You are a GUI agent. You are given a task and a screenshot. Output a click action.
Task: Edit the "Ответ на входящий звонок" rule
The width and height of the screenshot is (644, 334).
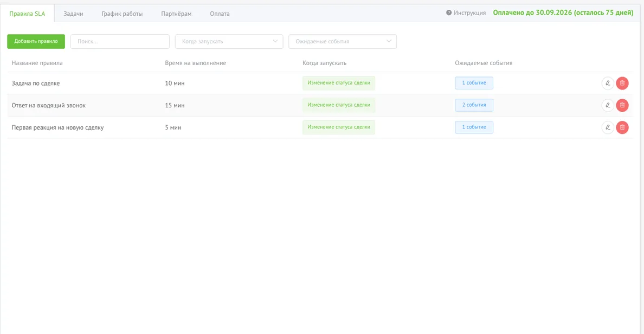click(608, 105)
